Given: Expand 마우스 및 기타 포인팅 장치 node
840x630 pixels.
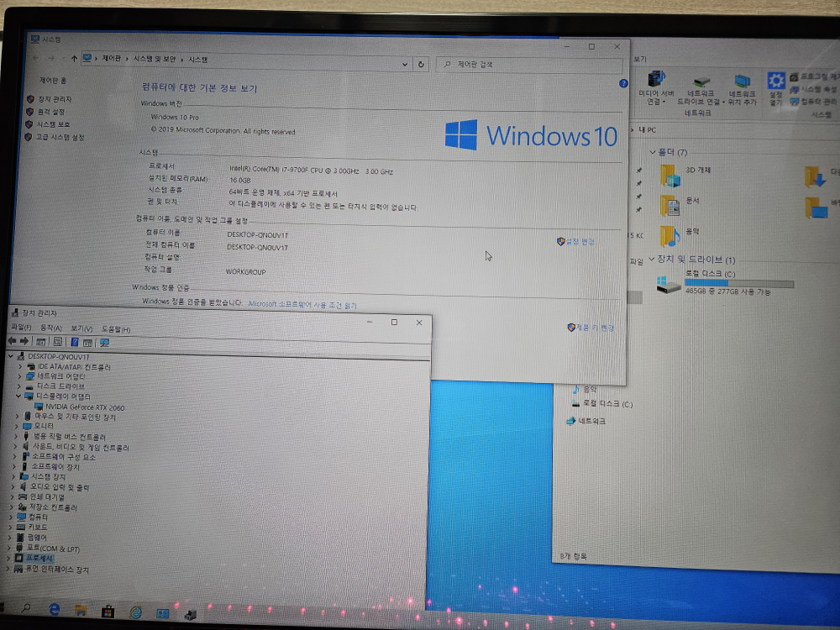Looking at the screenshot, I should [17, 416].
